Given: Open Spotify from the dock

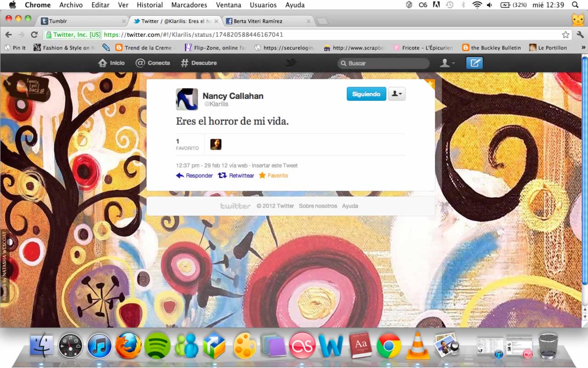Looking at the screenshot, I should tap(157, 346).
